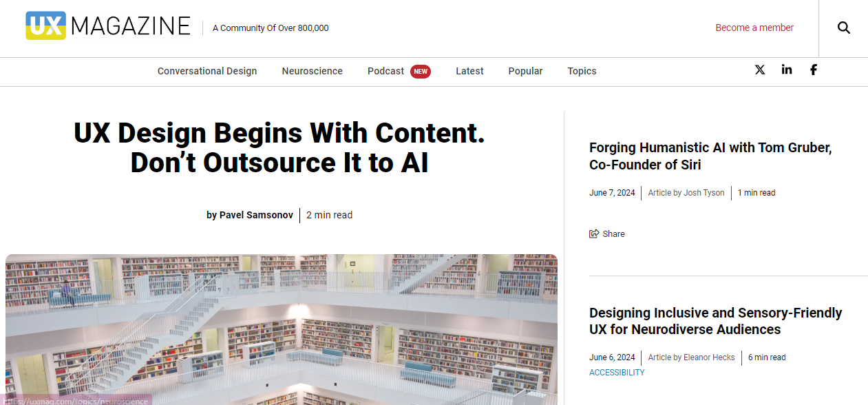Viewport: 868px width, 405px height.
Task: Click the Share icon under Tom Gruber article
Action: (594, 234)
